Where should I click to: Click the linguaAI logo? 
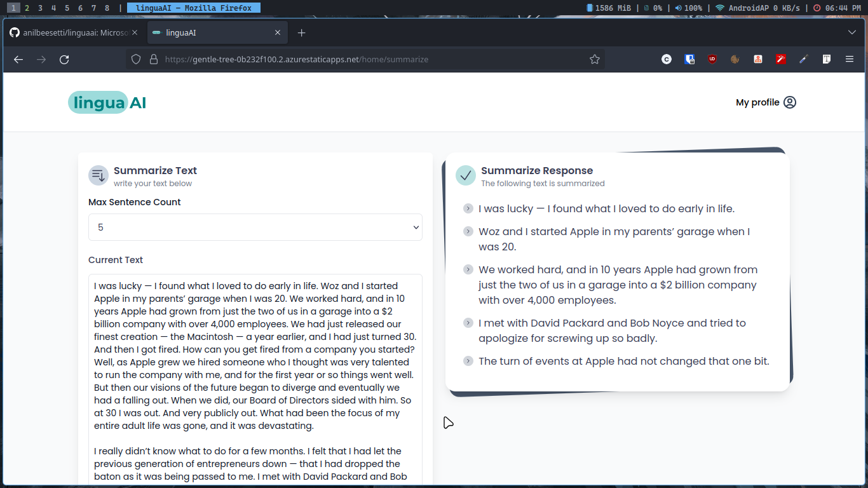coord(107,102)
